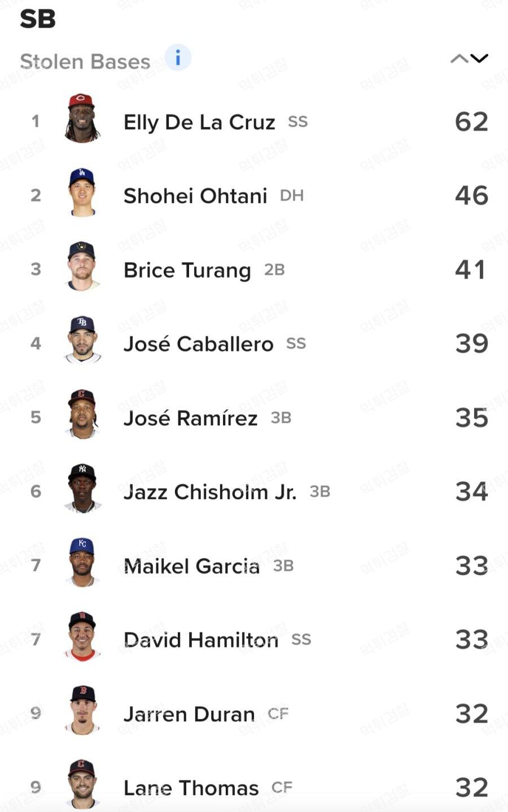508x812 pixels.
Task: Open Jarren Duran player link
Action: 189,714
